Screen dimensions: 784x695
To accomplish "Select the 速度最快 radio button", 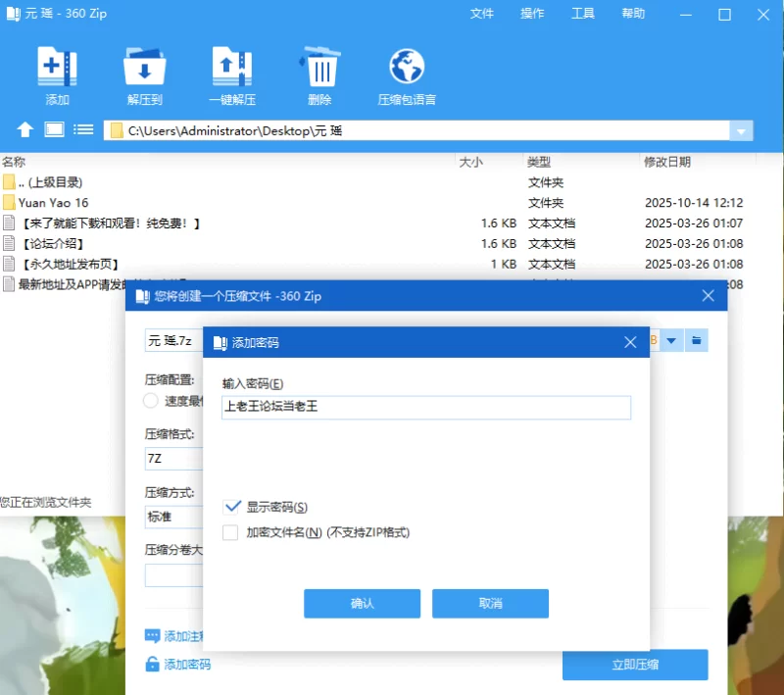I will tap(151, 400).
